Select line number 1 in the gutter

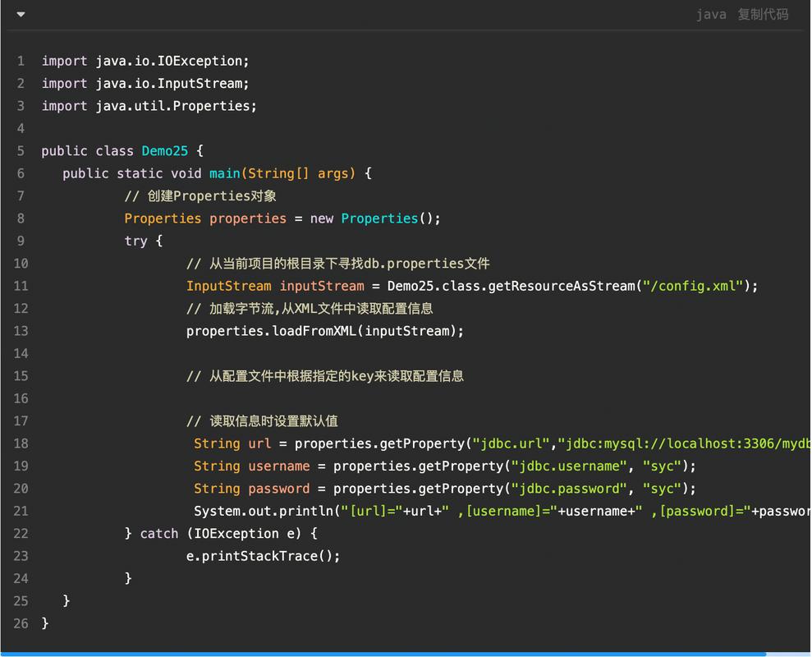coord(21,61)
